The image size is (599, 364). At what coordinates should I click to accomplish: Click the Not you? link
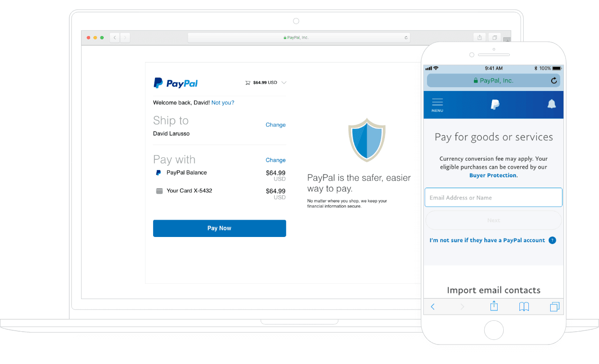coord(223,102)
